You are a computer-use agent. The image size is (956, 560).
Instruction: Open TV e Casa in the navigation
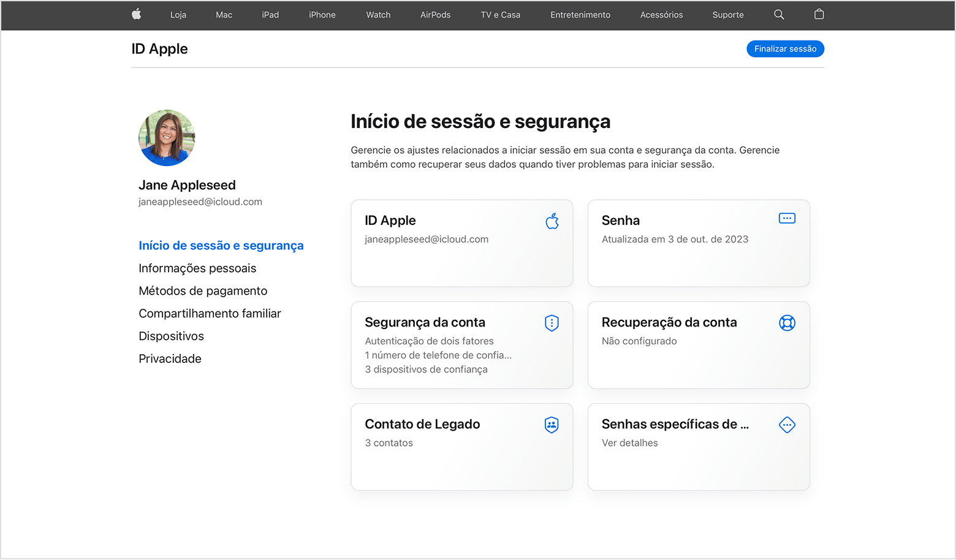click(501, 15)
